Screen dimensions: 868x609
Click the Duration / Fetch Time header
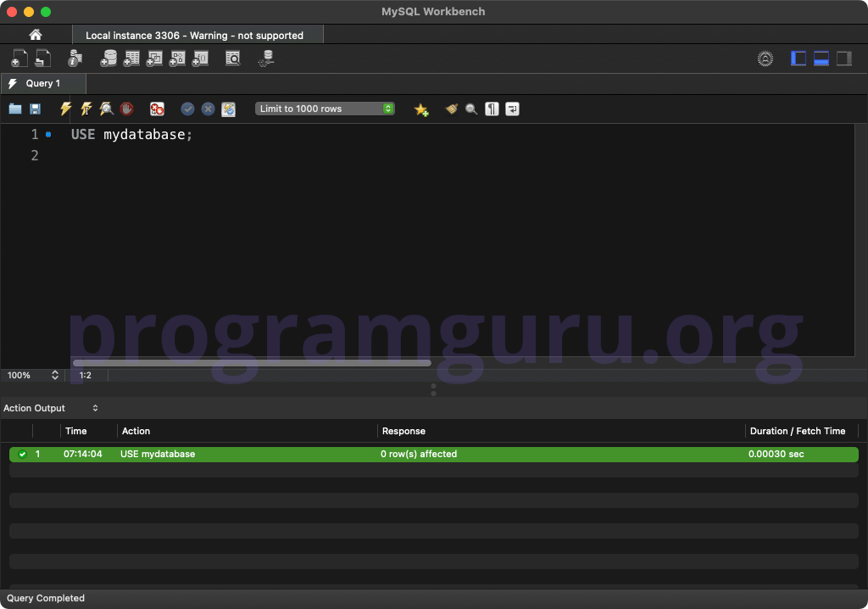tap(798, 431)
